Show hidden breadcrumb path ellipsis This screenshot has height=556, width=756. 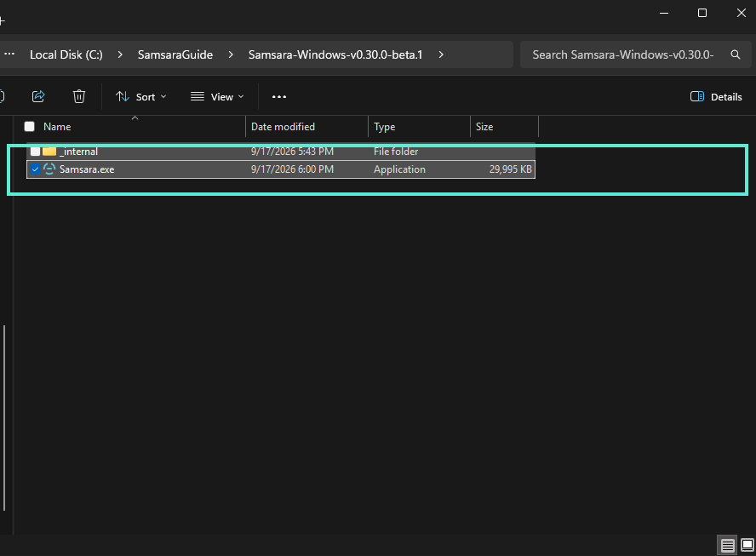[x=9, y=54]
